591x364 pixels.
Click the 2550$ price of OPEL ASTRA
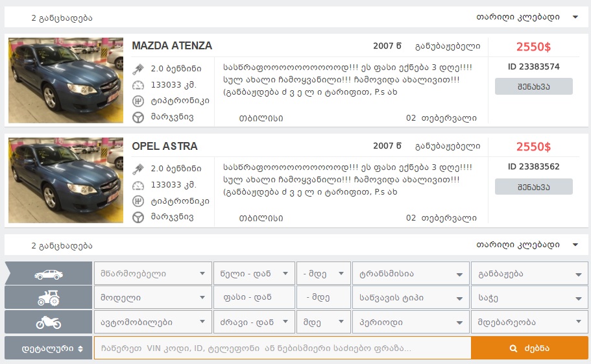tap(534, 147)
